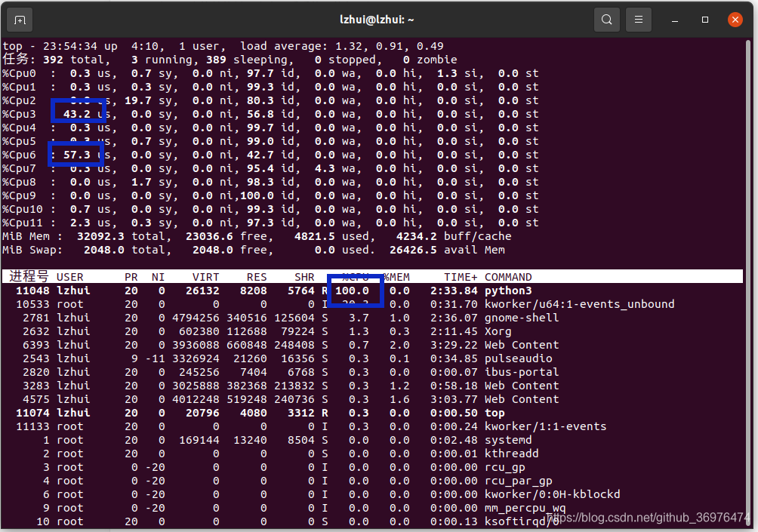Open the hamburger menu
This screenshot has width=758, height=532.
tap(639, 20)
